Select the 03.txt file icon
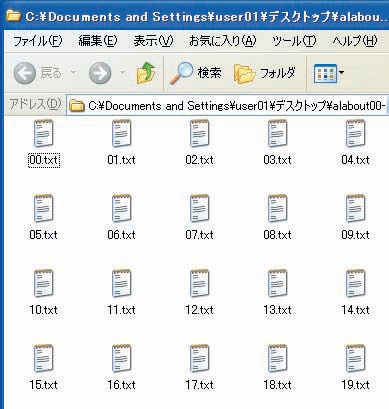This screenshot has height=409, width=389. coord(278,134)
